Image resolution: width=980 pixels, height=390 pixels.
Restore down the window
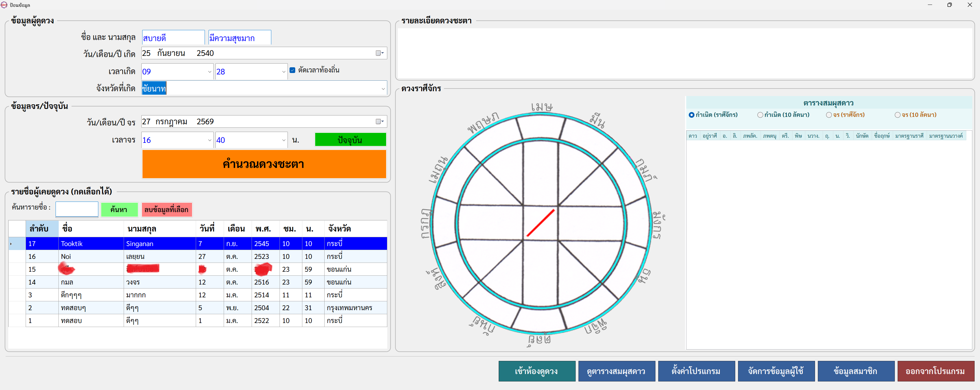coord(950,5)
